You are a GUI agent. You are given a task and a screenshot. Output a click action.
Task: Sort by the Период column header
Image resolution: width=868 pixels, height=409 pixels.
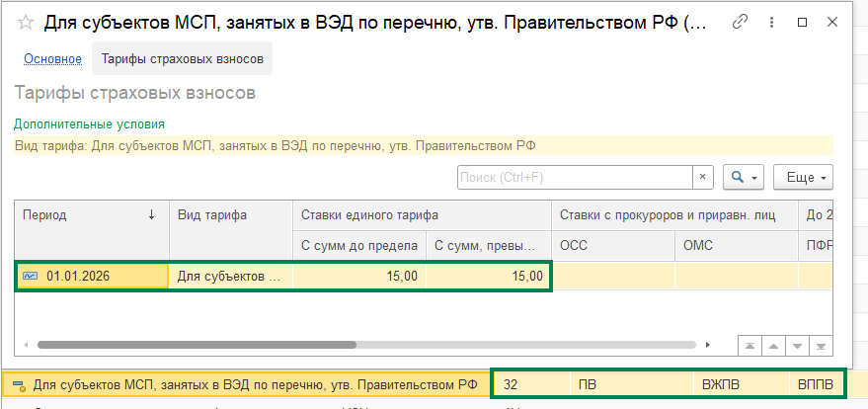point(91,215)
